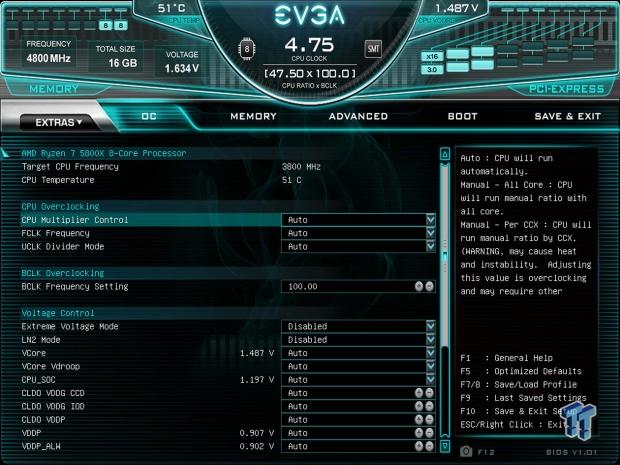Click the 'F1 : General Help' line
The width and height of the screenshot is (620, 465).
coord(507,358)
